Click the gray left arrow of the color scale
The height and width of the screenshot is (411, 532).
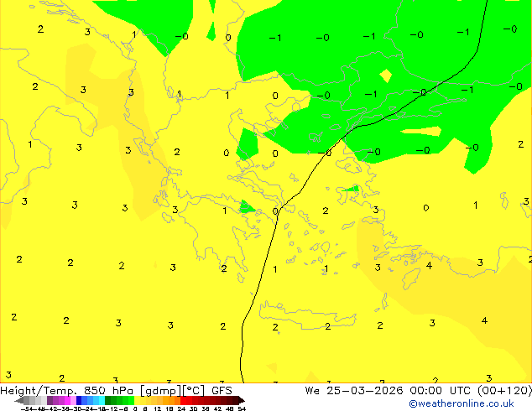[19, 401]
